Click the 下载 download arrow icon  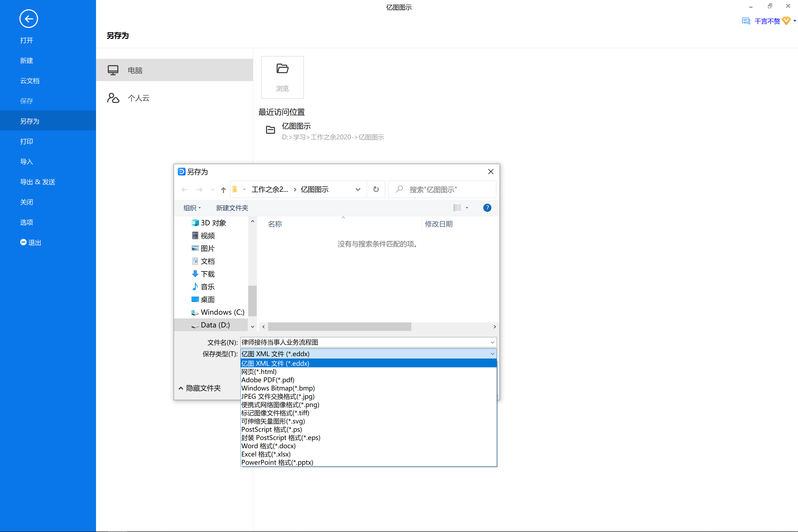pos(195,274)
